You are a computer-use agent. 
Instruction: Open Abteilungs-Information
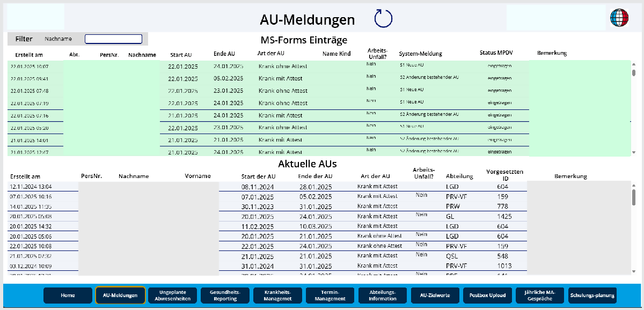click(x=382, y=295)
